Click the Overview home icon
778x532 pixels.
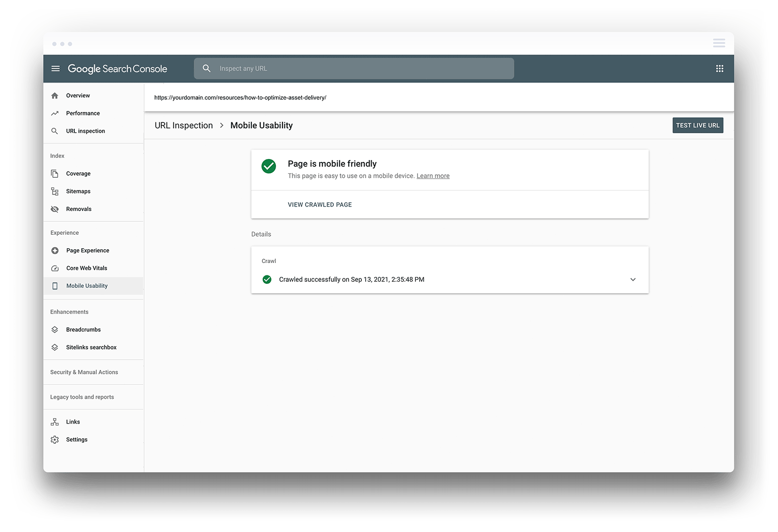click(55, 96)
